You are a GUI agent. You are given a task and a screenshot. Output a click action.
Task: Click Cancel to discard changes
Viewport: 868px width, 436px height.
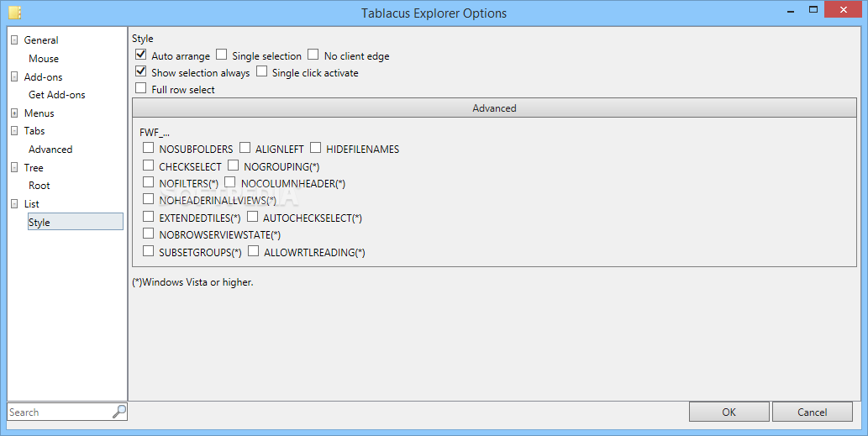tap(812, 412)
